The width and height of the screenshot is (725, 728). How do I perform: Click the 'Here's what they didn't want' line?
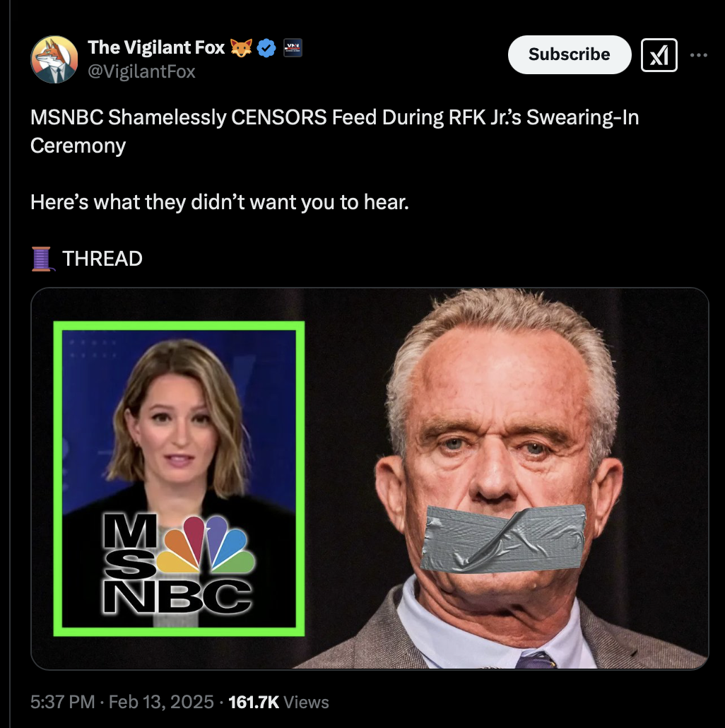220,202
